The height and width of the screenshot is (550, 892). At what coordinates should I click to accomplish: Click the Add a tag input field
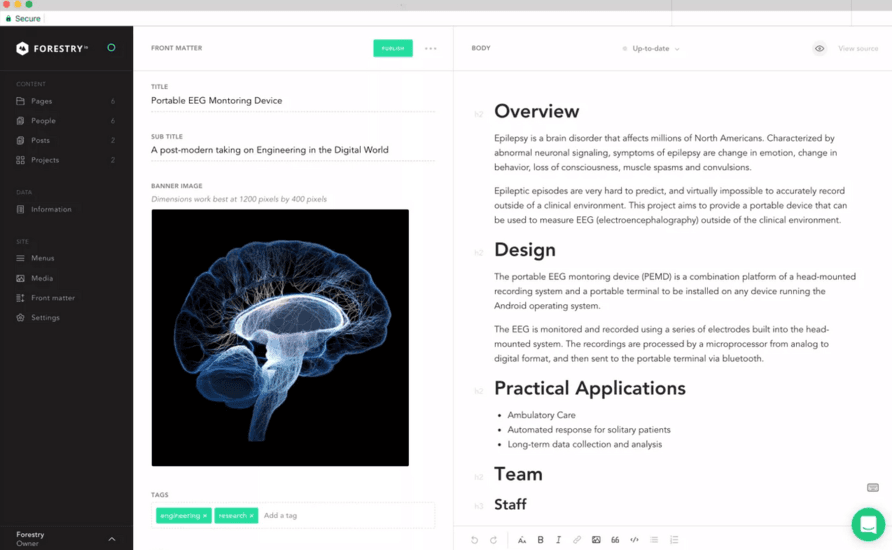347,515
